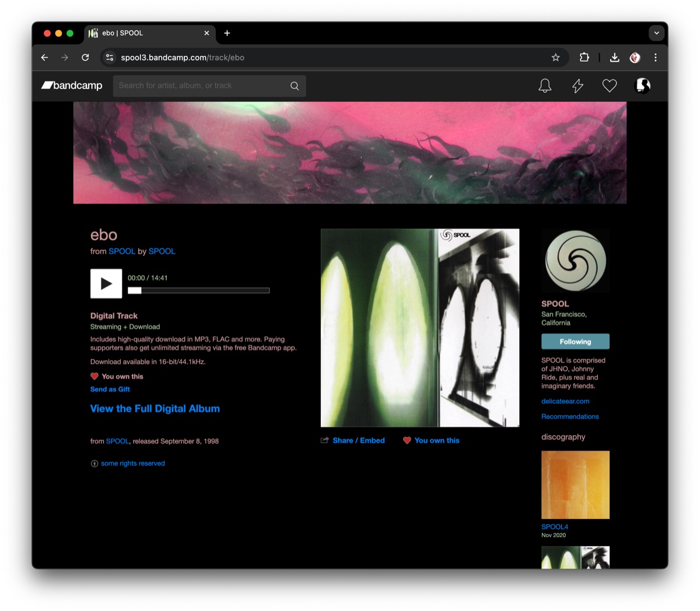Screen dimensions: 700x611
Task: Open delicateear.com link
Action: click(x=565, y=401)
